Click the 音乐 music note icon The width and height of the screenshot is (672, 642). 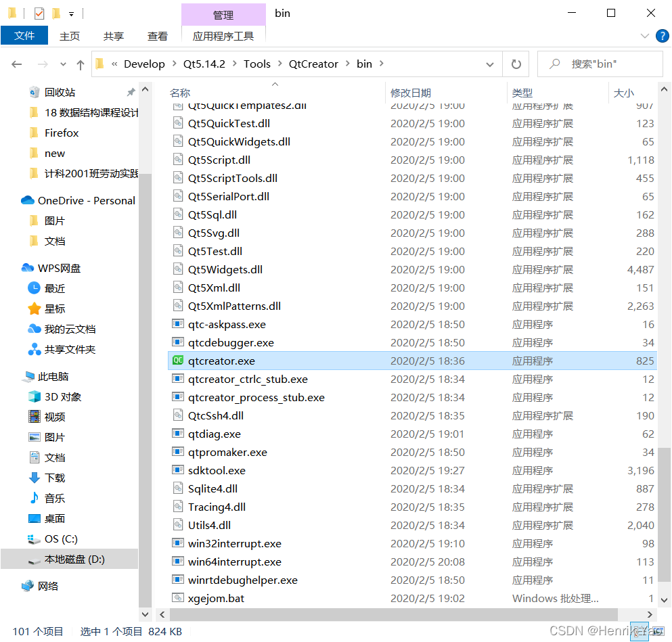point(34,498)
